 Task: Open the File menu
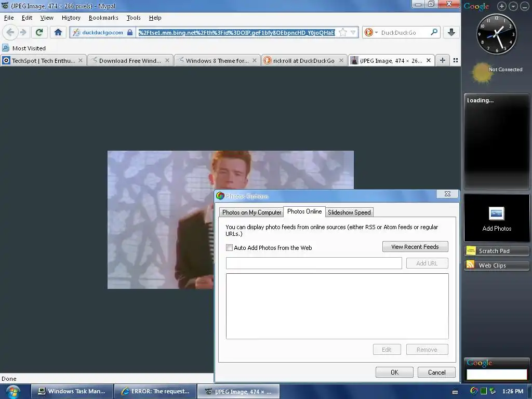point(9,18)
